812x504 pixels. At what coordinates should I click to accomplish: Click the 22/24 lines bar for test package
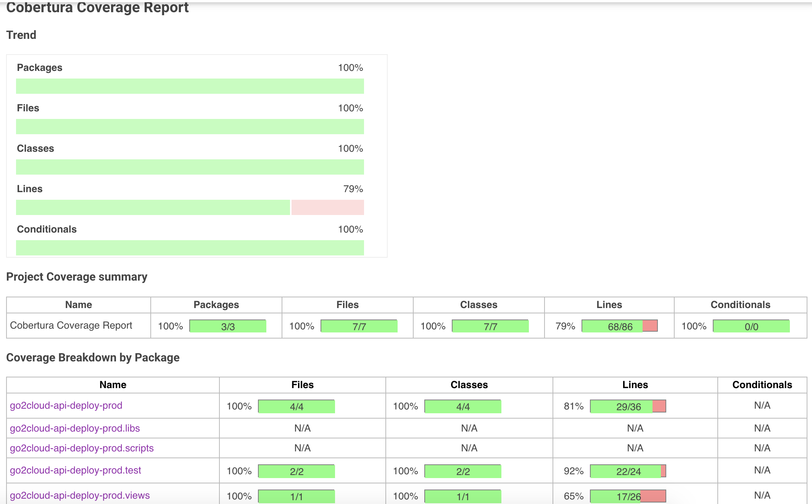coord(628,471)
